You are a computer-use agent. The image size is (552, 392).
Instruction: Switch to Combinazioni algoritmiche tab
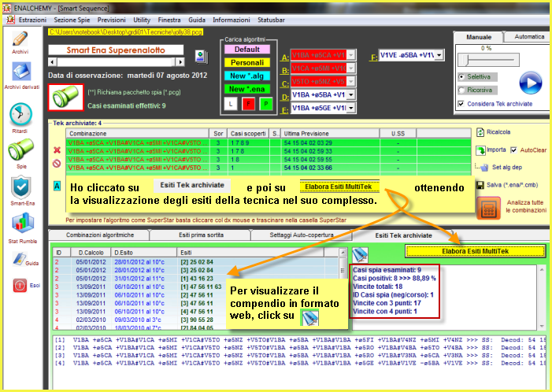click(100, 235)
